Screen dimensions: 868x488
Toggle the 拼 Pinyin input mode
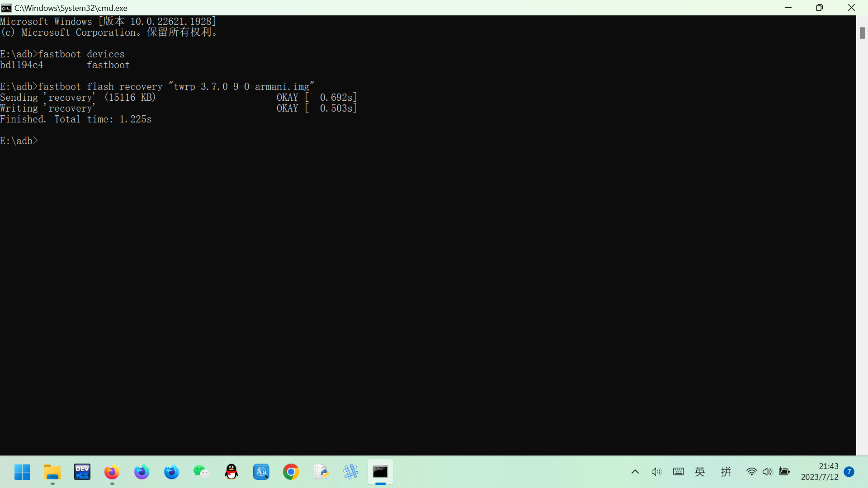click(726, 472)
